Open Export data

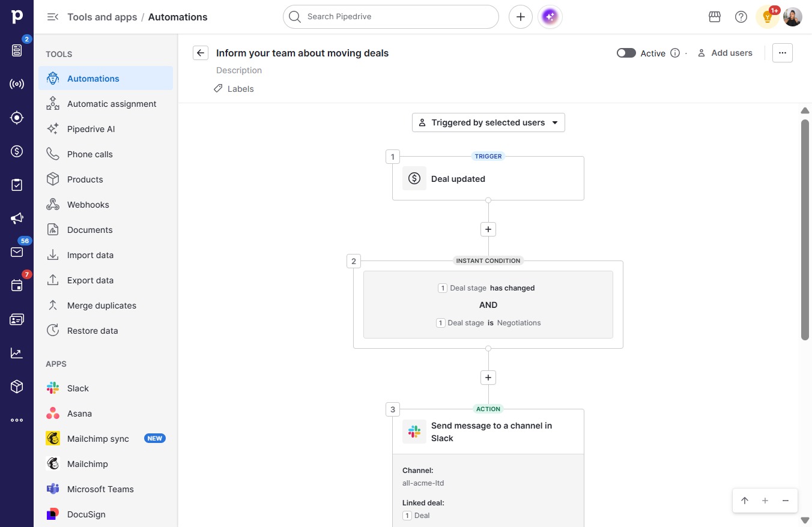(106, 280)
